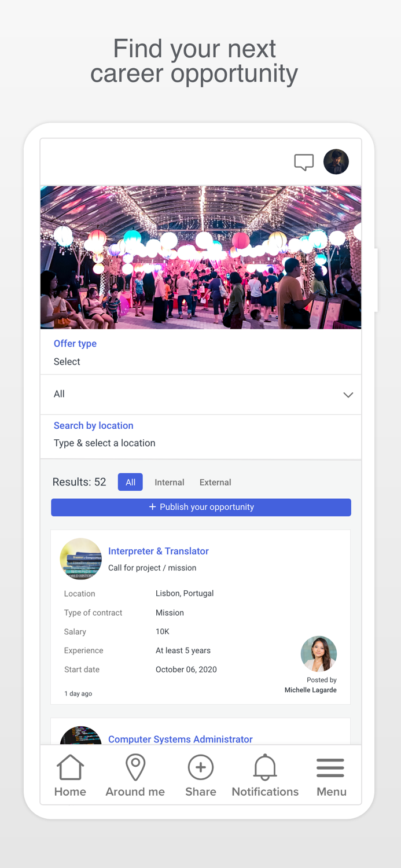Select Offer type menu label

pos(75,343)
